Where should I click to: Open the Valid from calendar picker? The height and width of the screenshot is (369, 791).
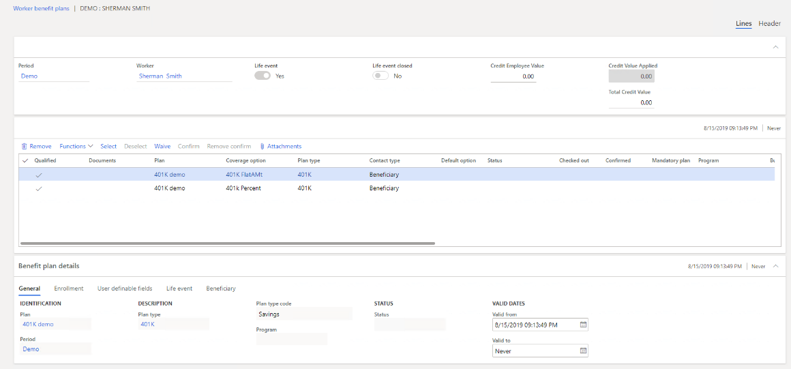(x=583, y=325)
